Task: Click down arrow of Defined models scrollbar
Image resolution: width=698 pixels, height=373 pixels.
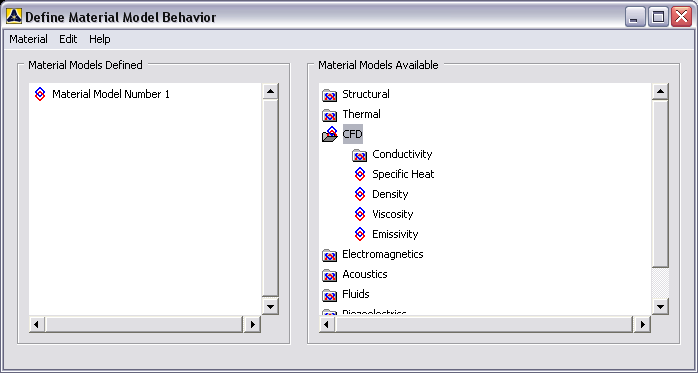Action: [x=270, y=306]
